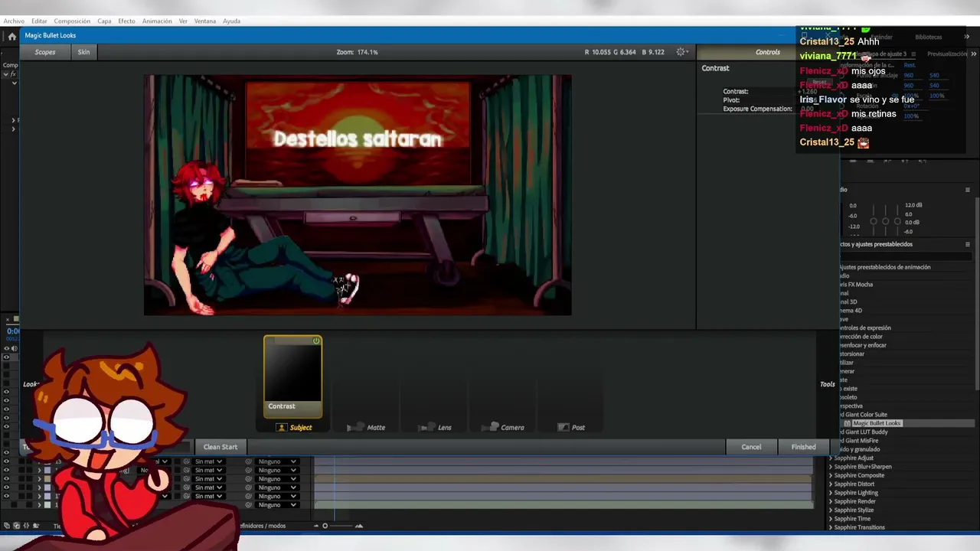Image resolution: width=980 pixels, height=551 pixels.
Task: Expand the Sapphire Time group
Action: [x=831, y=519]
